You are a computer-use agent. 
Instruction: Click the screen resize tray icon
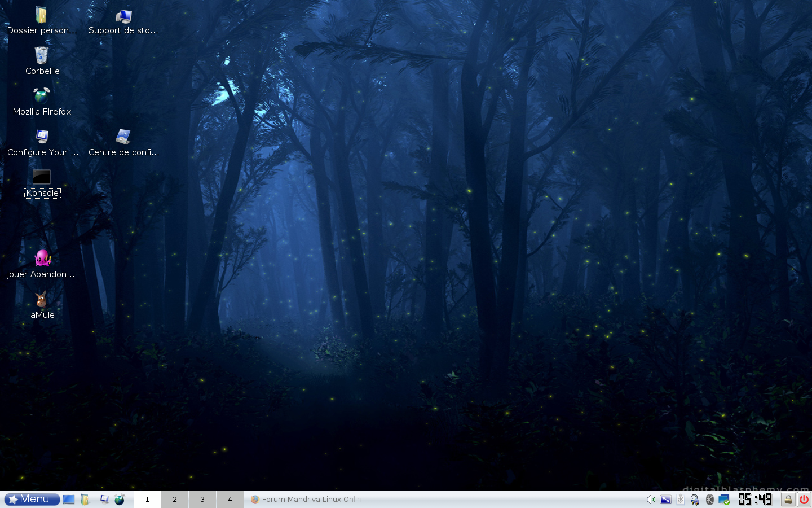pyautogui.click(x=666, y=499)
